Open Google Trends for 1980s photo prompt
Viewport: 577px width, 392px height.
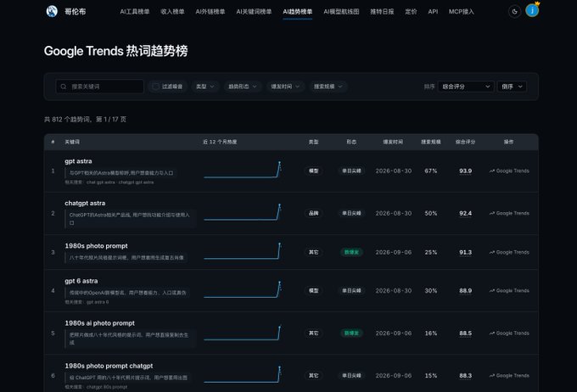(509, 252)
